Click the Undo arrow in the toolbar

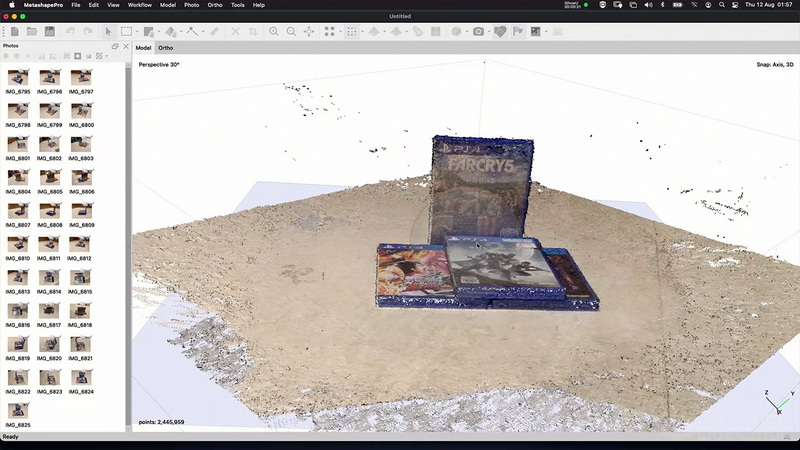70,32
